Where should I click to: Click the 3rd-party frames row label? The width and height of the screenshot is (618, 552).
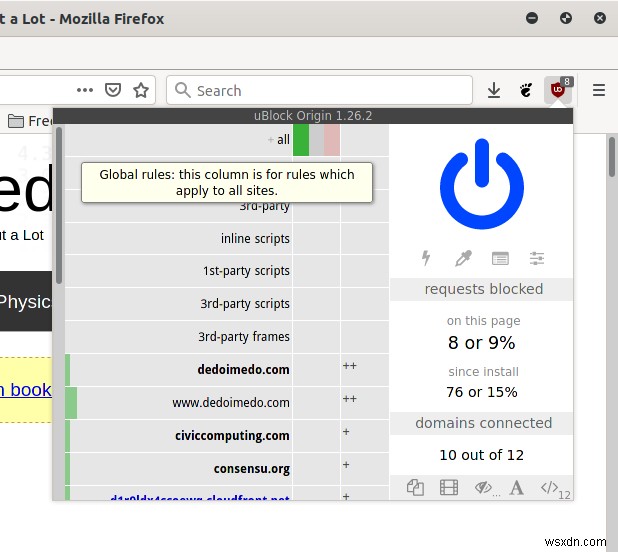(x=244, y=336)
